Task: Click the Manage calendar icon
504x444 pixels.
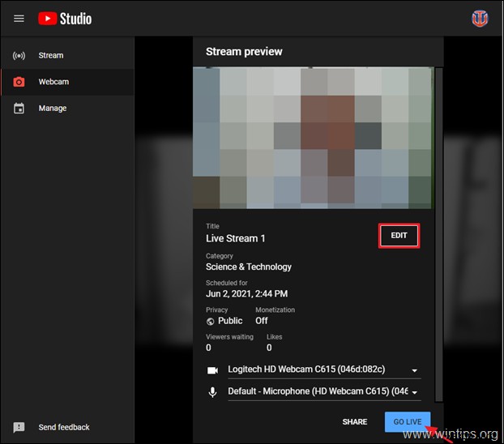Action: pos(19,109)
